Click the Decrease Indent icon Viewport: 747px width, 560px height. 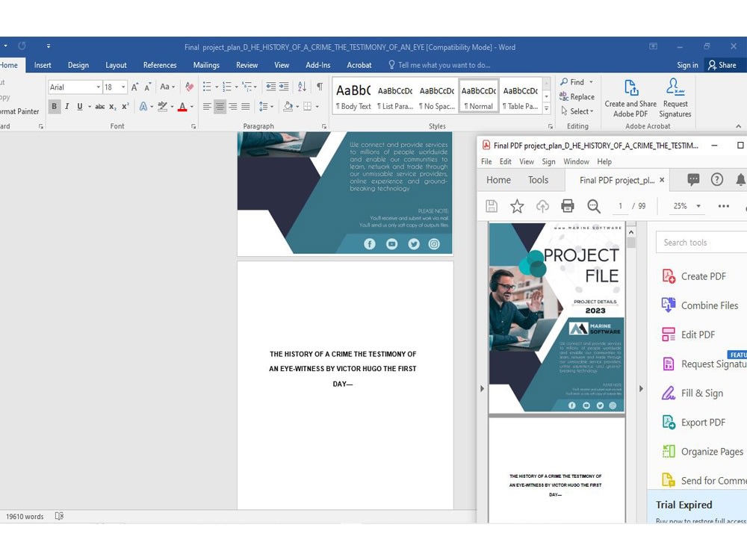[270, 87]
